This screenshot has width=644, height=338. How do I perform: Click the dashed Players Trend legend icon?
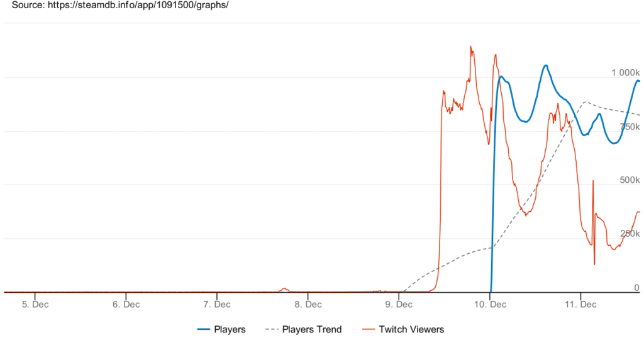click(x=271, y=329)
